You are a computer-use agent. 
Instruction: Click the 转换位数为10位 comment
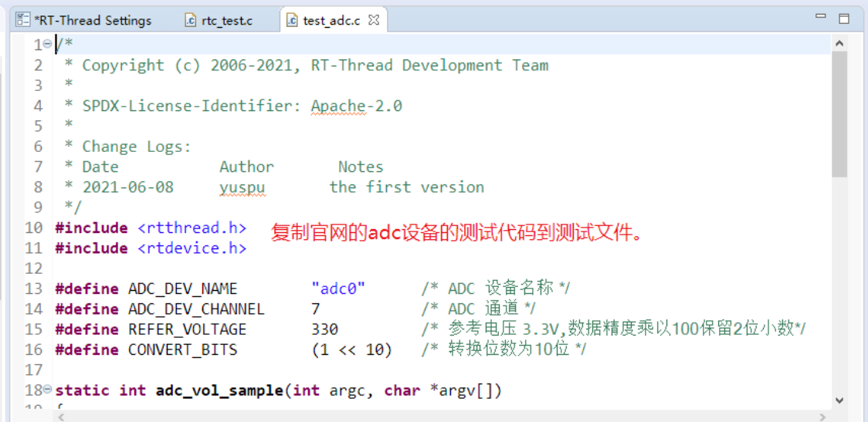coord(504,350)
